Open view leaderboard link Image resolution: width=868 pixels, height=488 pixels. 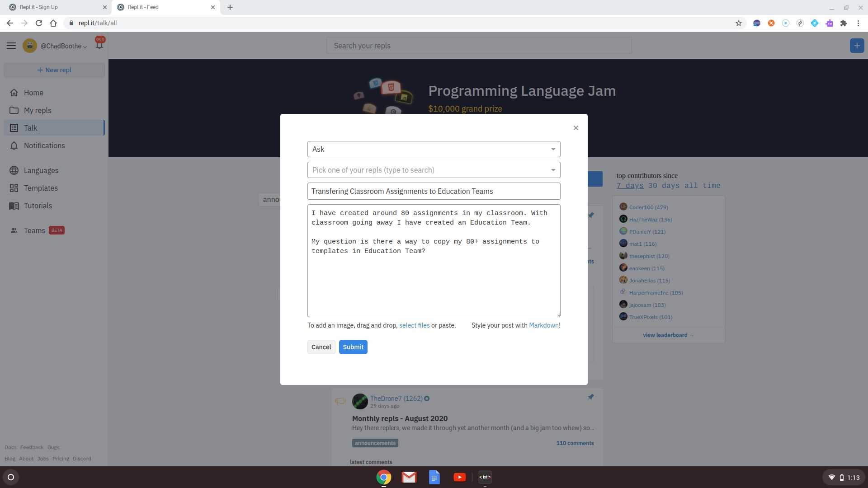pyautogui.click(x=668, y=335)
